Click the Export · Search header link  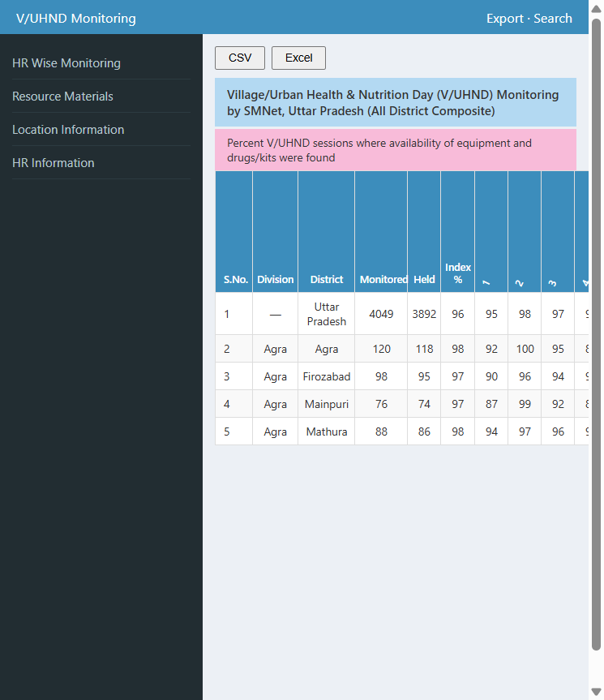(529, 19)
